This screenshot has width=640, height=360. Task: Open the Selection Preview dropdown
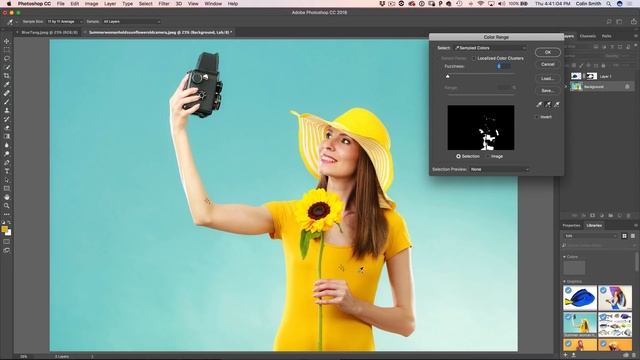point(499,169)
